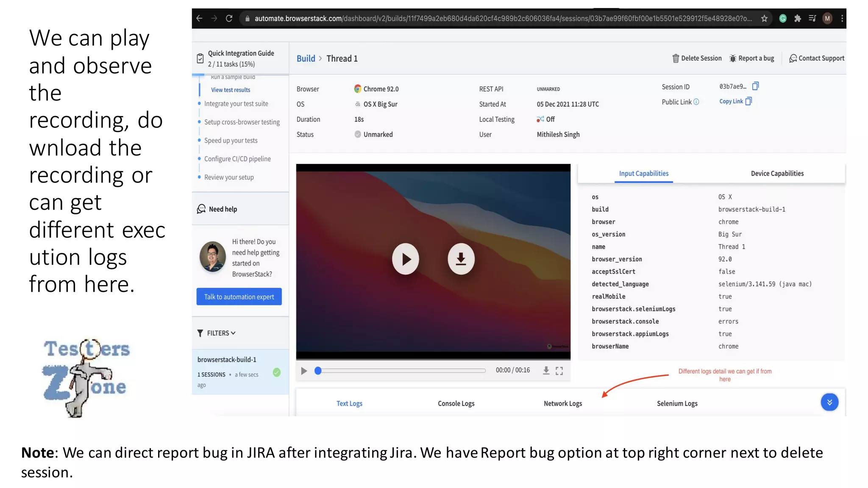Select Setup cross-browser testing step
Image resolution: width=868 pixels, height=488 pixels.
[x=242, y=122]
